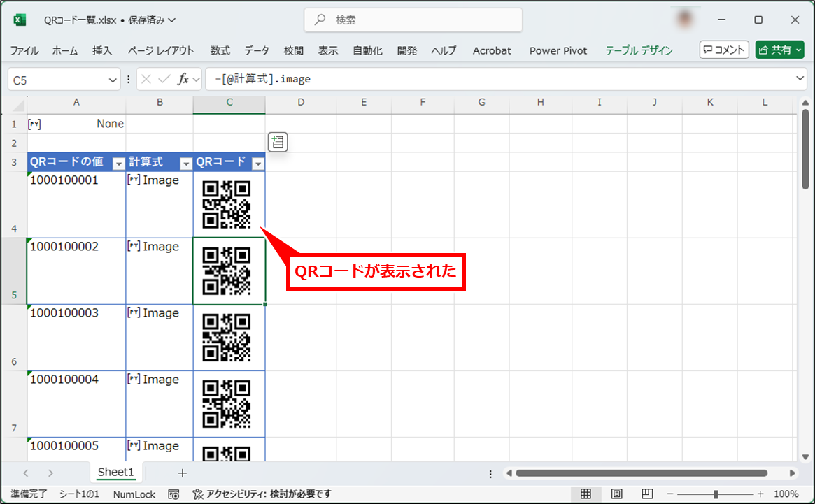Screen dimensions: 815x504
Task: Go to previous sheet arrow
Action: pos(25,473)
